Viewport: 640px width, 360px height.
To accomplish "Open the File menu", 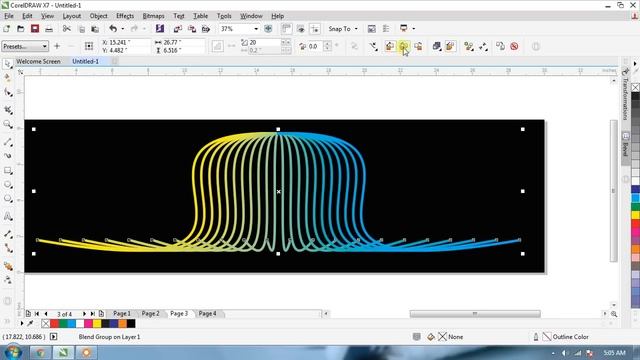I will pyautogui.click(x=9, y=16).
